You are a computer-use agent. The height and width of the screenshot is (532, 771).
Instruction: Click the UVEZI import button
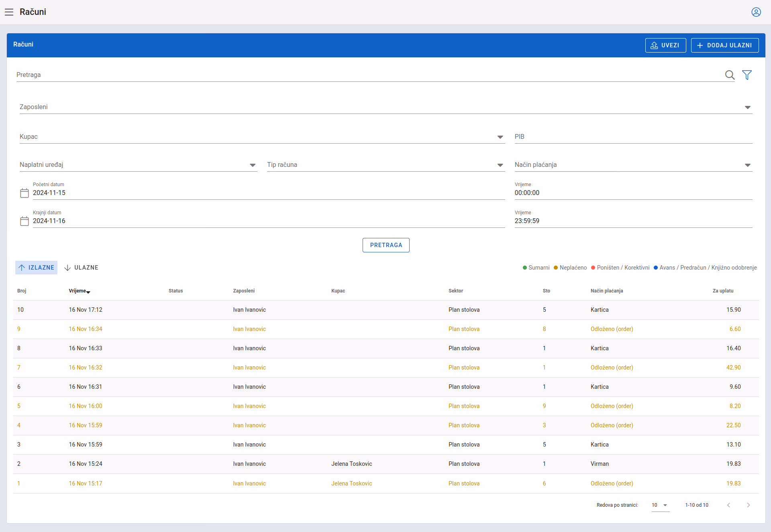(665, 45)
